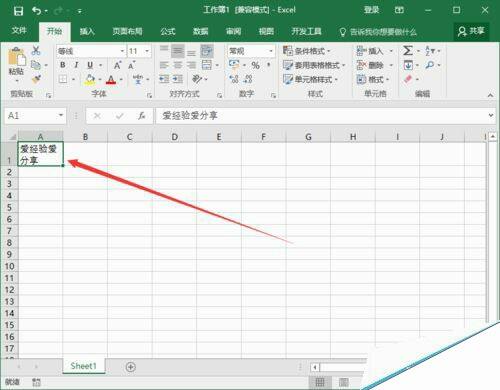Open the font size dropdown
This screenshot has height=390, width=500.
point(147,51)
